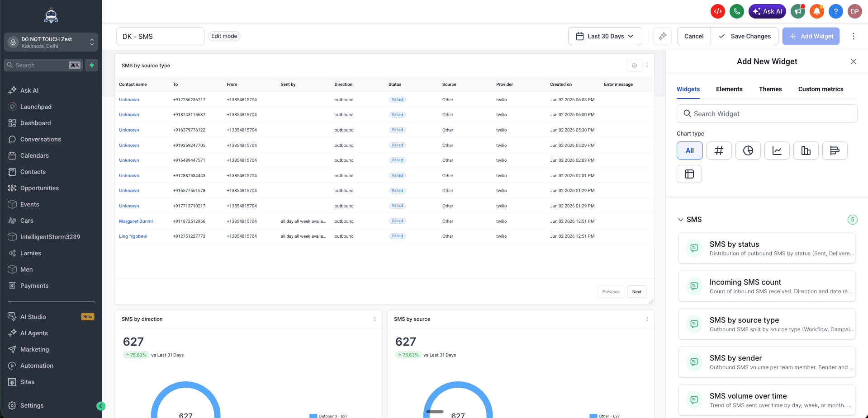Image resolution: width=868 pixels, height=418 pixels.
Task: Toggle the All chart type filter
Action: click(x=689, y=150)
